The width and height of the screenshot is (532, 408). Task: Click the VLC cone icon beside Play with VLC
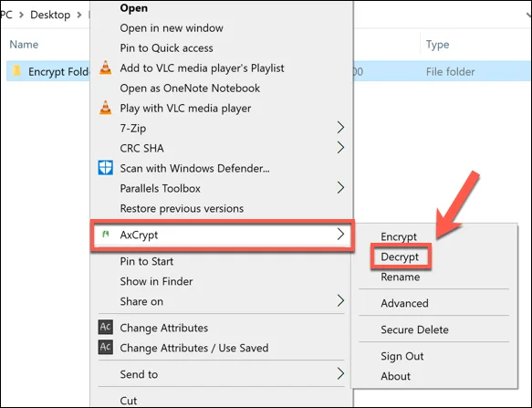coord(106,108)
